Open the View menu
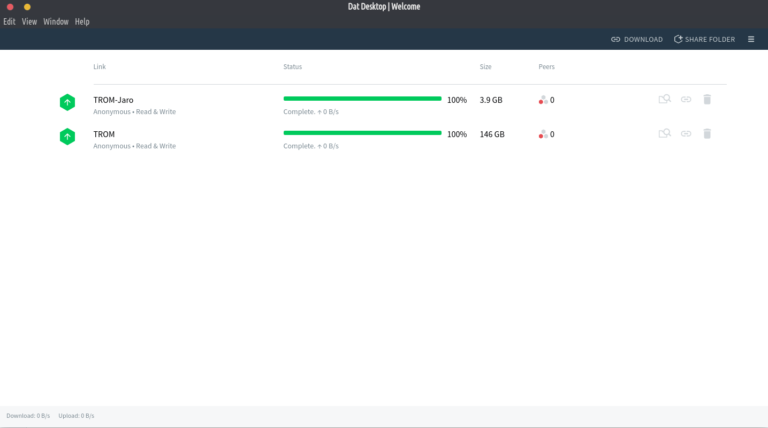Image resolution: width=768 pixels, height=428 pixels. (30, 21)
